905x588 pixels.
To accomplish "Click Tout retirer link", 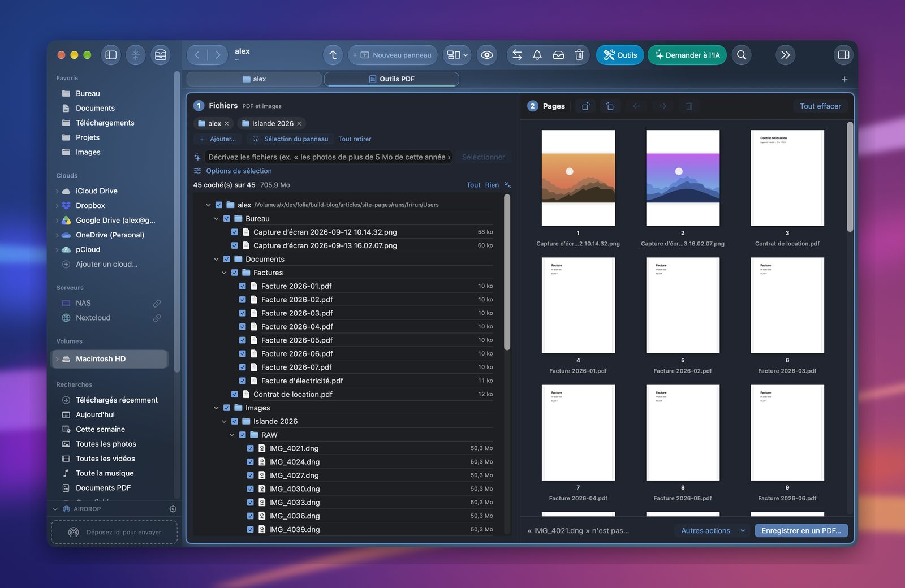I will click(x=355, y=139).
